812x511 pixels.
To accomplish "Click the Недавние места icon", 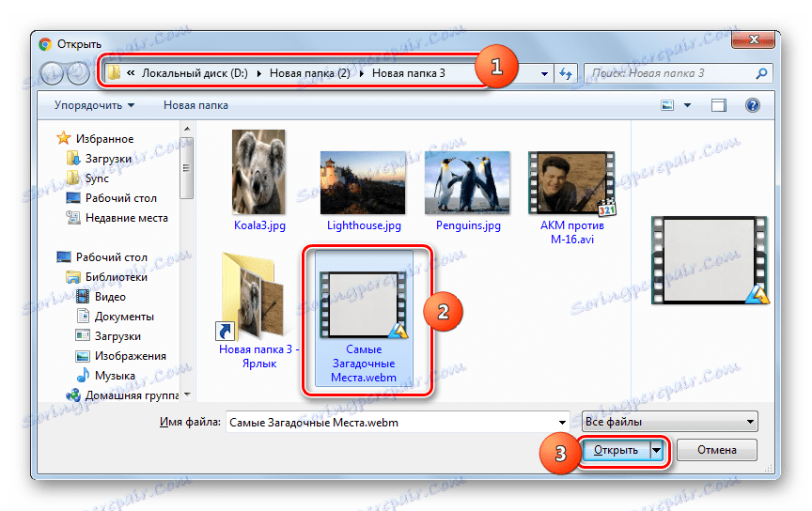I will [73, 217].
